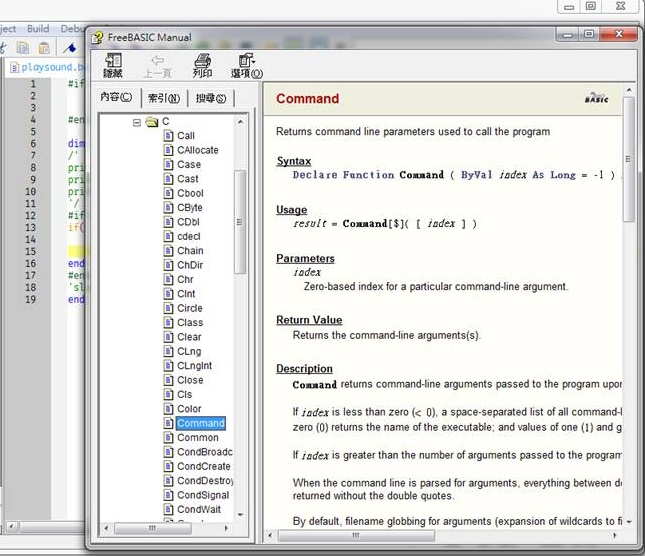The image size is (645, 556).
Task: Click the copy icon in editor toolbar
Action: tap(23, 48)
